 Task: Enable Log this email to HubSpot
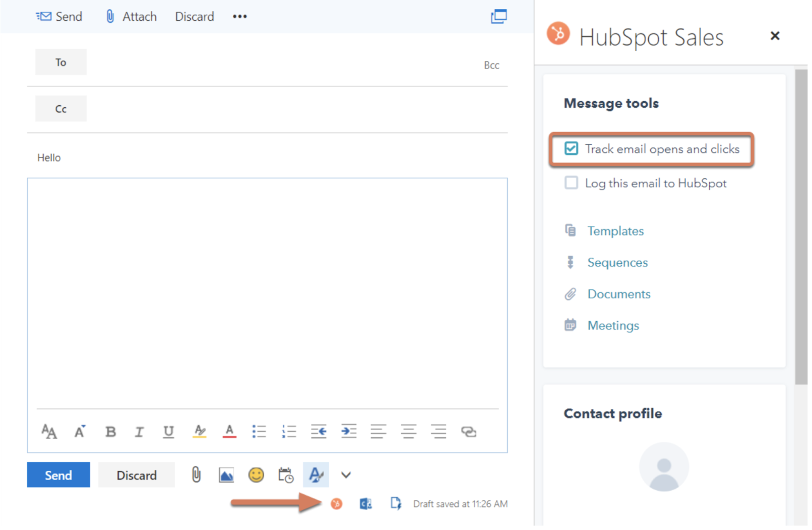(x=571, y=183)
